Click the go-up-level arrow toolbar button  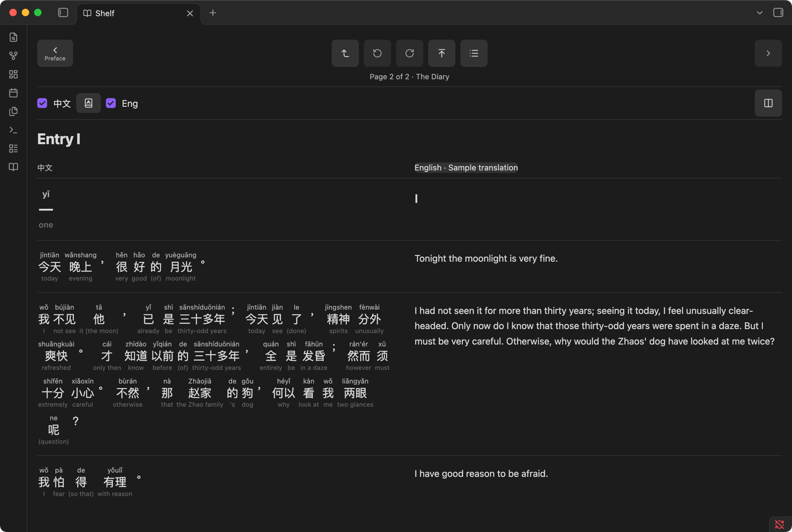pos(345,53)
